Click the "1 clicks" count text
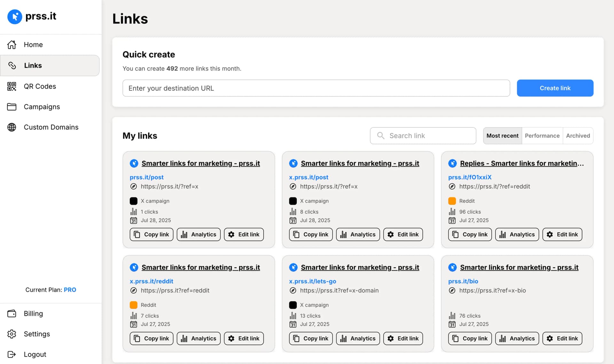614x364 pixels. tap(149, 212)
